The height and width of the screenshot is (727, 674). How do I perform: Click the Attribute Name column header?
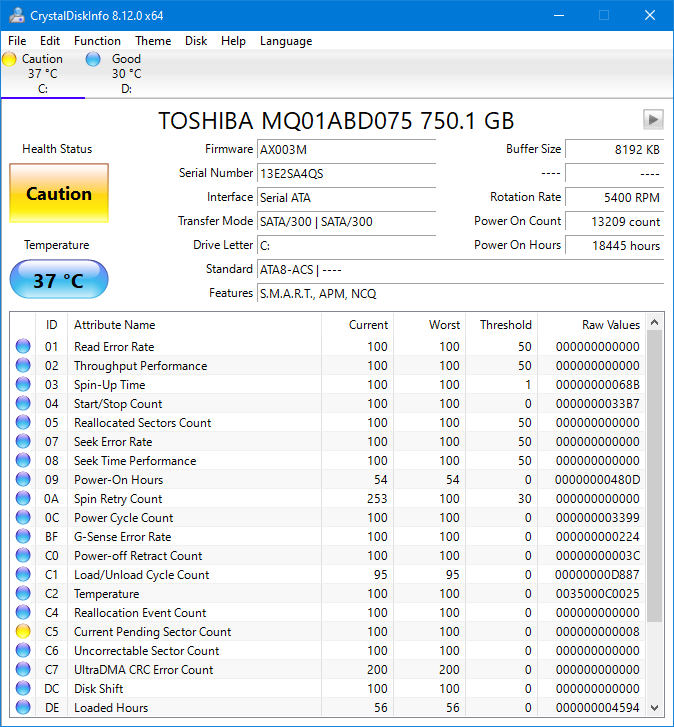[195, 325]
